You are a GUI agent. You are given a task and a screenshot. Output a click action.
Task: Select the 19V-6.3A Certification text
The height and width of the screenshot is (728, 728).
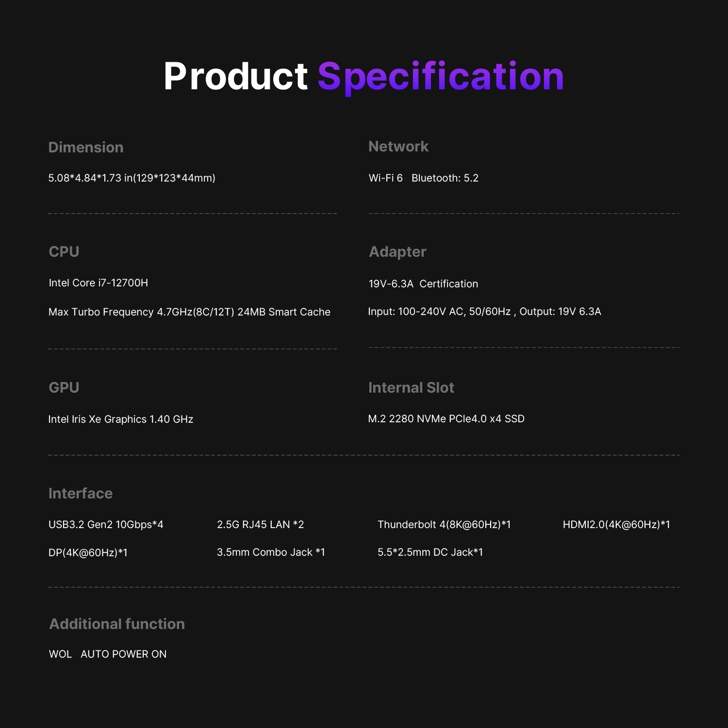pos(423,284)
